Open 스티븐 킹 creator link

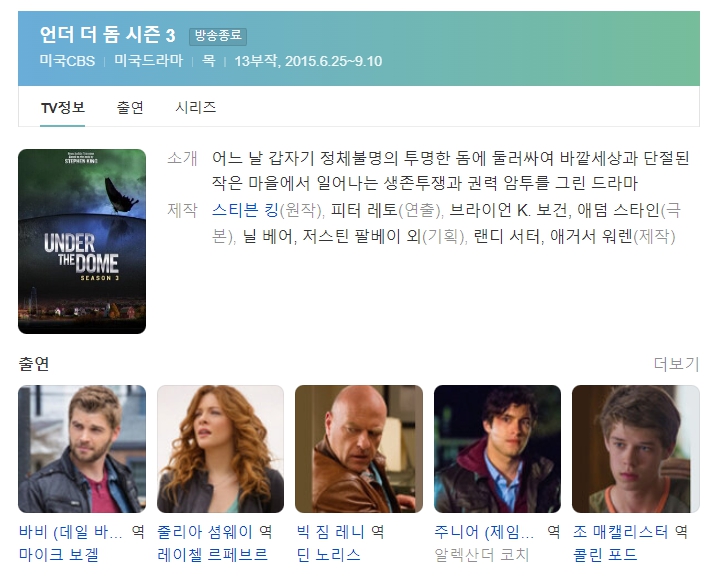tap(245, 210)
